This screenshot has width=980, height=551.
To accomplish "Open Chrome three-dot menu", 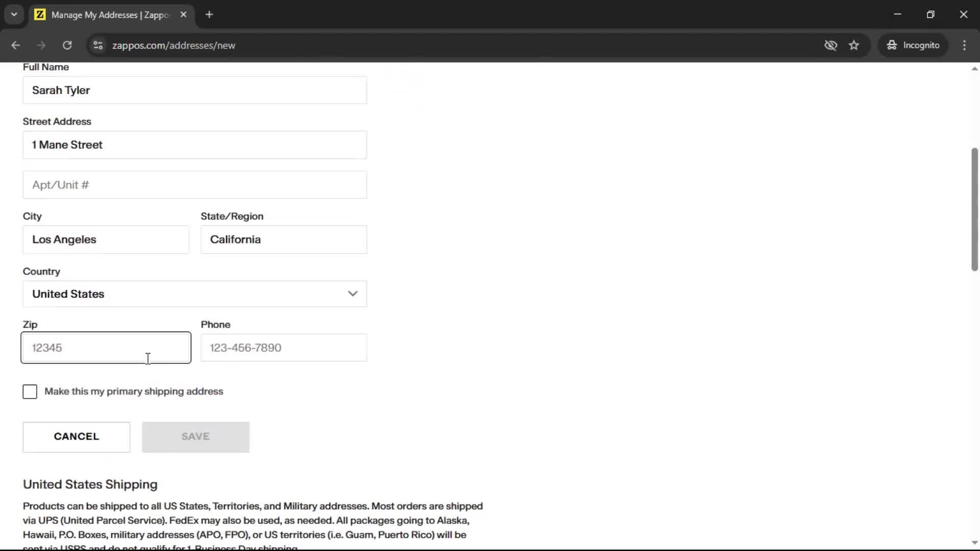I will [964, 45].
